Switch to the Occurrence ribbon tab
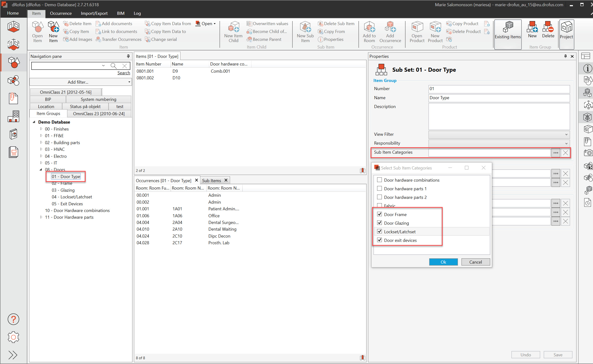The width and height of the screenshot is (593, 364). point(61,13)
